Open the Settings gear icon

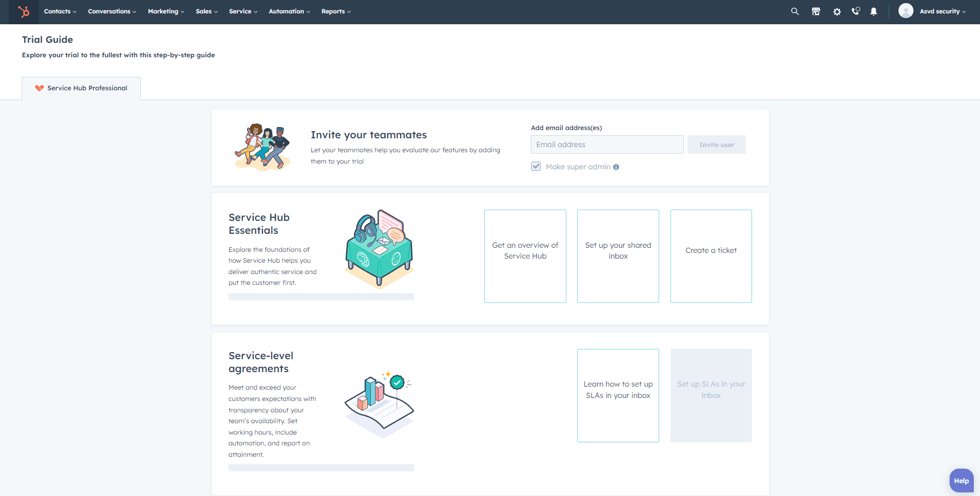(x=837, y=11)
